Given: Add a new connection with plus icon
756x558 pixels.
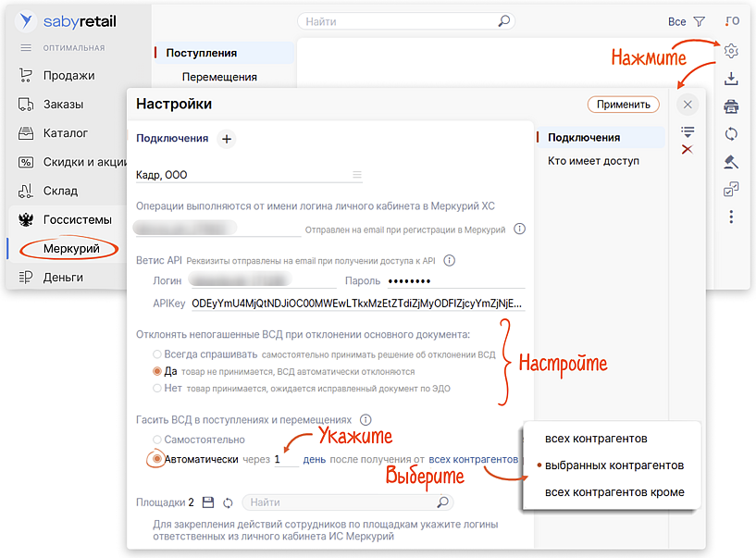Looking at the screenshot, I should (x=226, y=139).
